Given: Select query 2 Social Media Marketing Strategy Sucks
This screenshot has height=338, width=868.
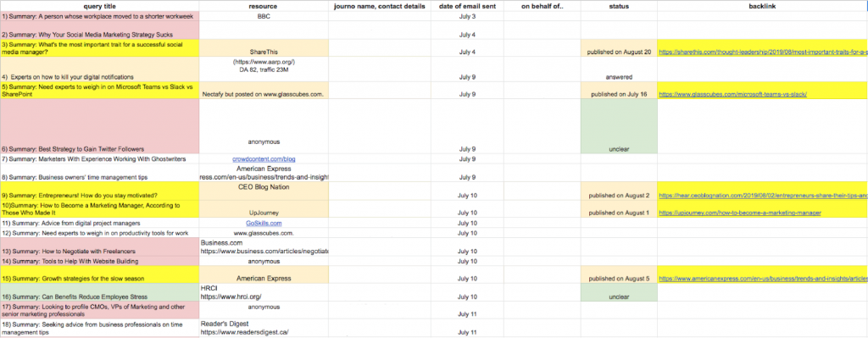Looking at the screenshot, I should 100,30.
